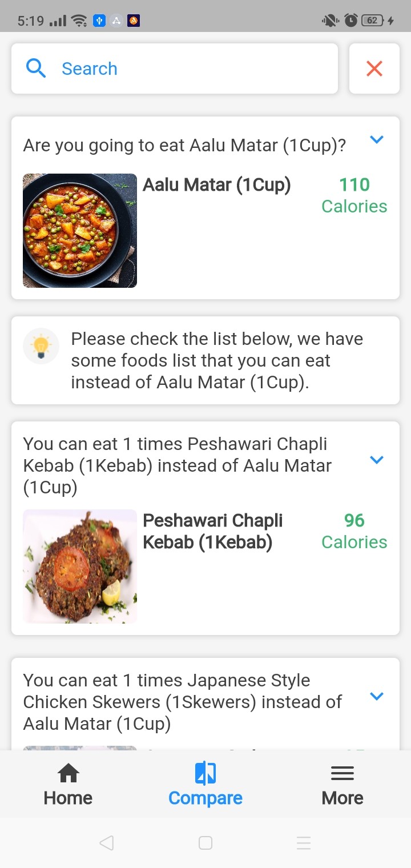Tap the Peshawari Chapli Kebab (1Kebab) name
The width and height of the screenshot is (411, 868).
coord(213,531)
